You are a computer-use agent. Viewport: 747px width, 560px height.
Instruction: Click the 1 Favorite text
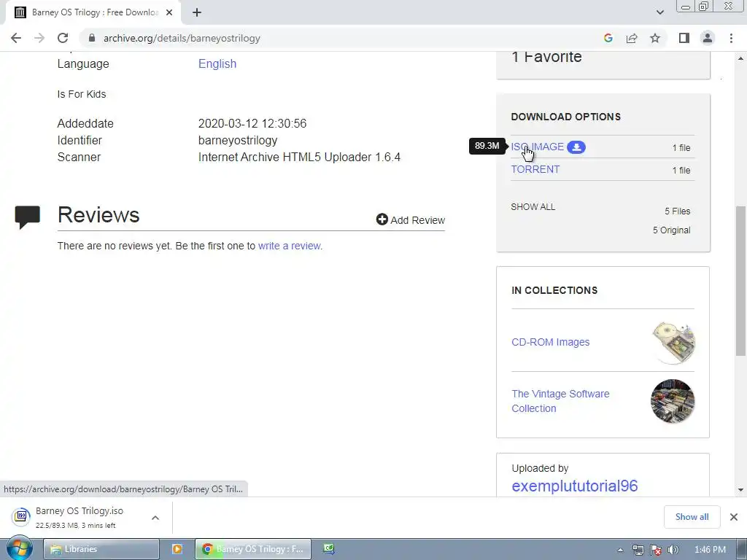click(x=546, y=57)
